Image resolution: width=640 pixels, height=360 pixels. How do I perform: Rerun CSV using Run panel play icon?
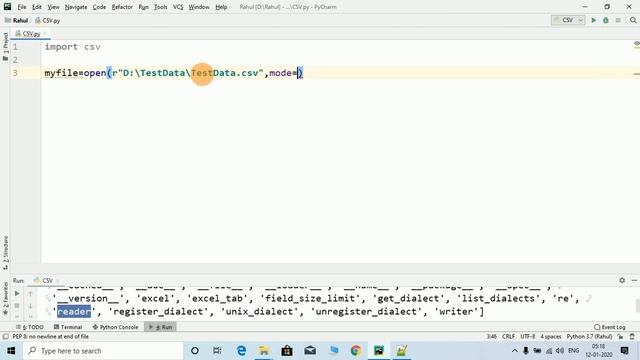click(x=17, y=293)
